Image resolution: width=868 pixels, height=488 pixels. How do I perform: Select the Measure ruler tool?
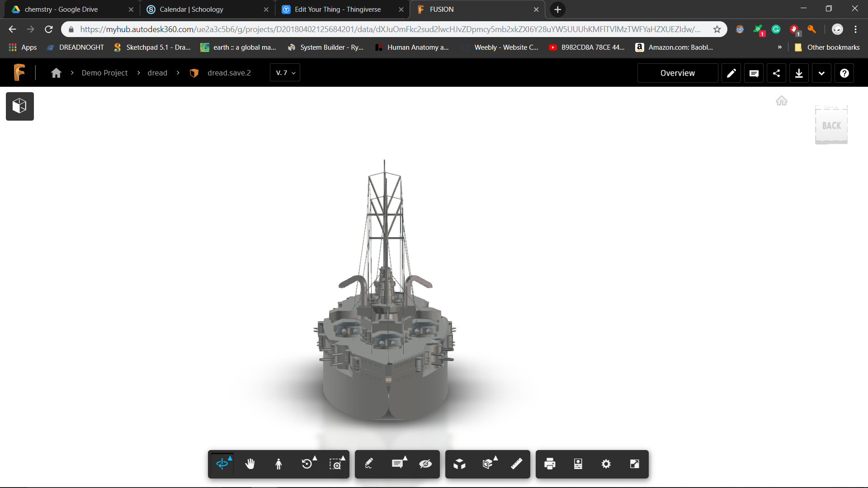click(x=516, y=464)
